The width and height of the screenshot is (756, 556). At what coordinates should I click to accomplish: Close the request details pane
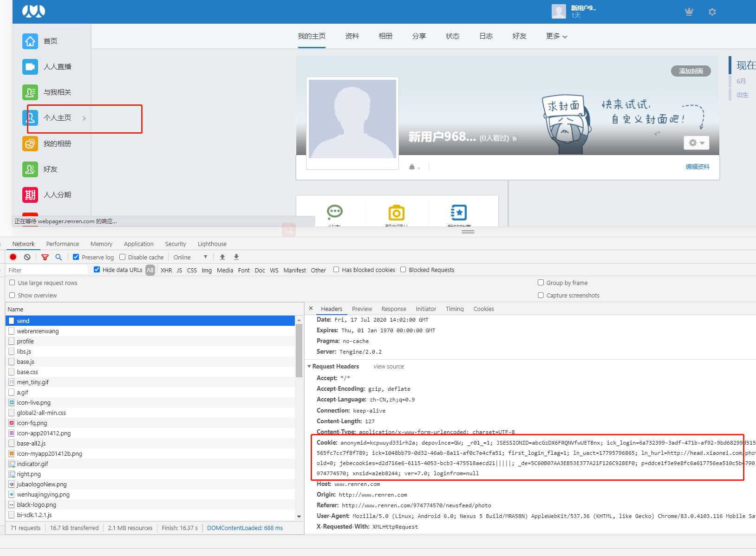click(311, 309)
